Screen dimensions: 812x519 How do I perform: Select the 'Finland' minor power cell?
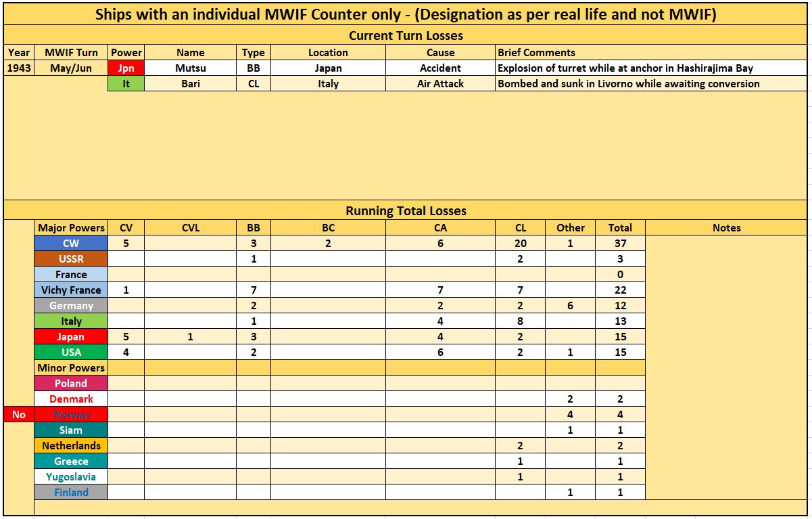click(x=71, y=493)
